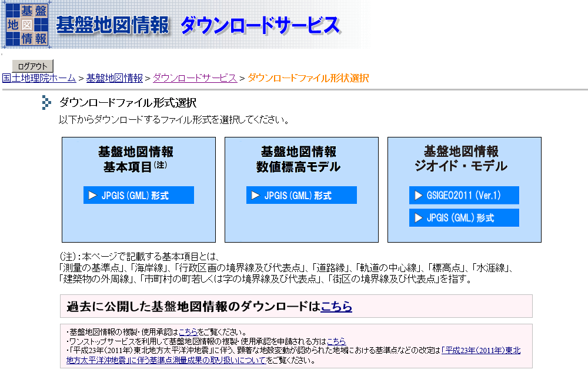Image resolution: width=588 pixels, height=376 pixels.
Task: Select GSIGEO2011 (Ver.1) under ジオイド・モデル
Action: click(464, 195)
